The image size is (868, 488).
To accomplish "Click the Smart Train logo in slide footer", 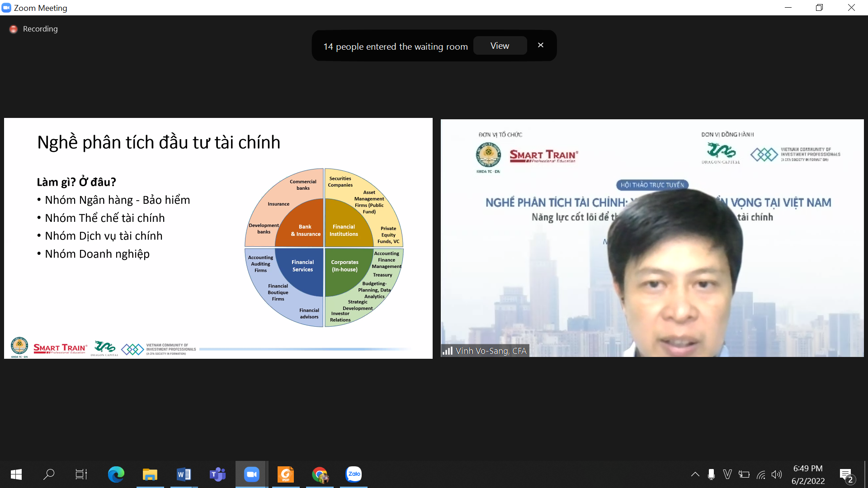I will [60, 348].
